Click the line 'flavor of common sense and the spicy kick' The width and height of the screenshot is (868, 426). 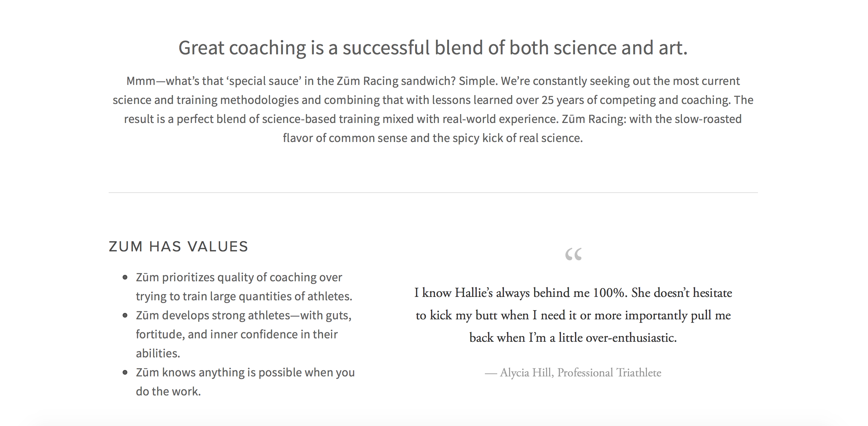click(433, 138)
